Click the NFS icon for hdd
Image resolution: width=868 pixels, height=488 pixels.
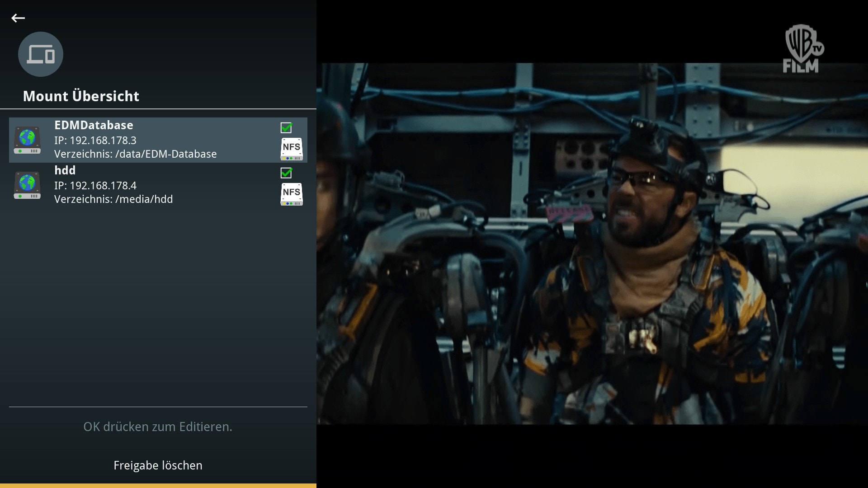tap(292, 194)
